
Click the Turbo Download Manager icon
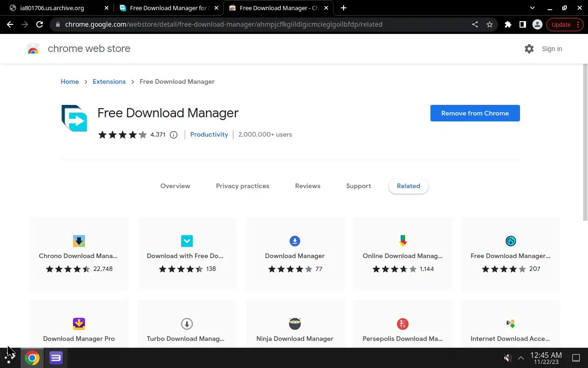[x=187, y=324]
